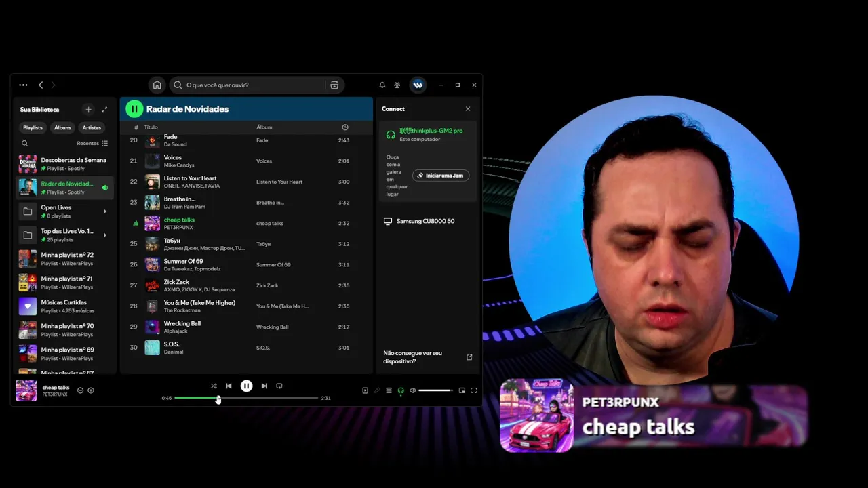This screenshot has width=868, height=488.
Task: Create a playlist with the plus icon
Action: click(88, 109)
